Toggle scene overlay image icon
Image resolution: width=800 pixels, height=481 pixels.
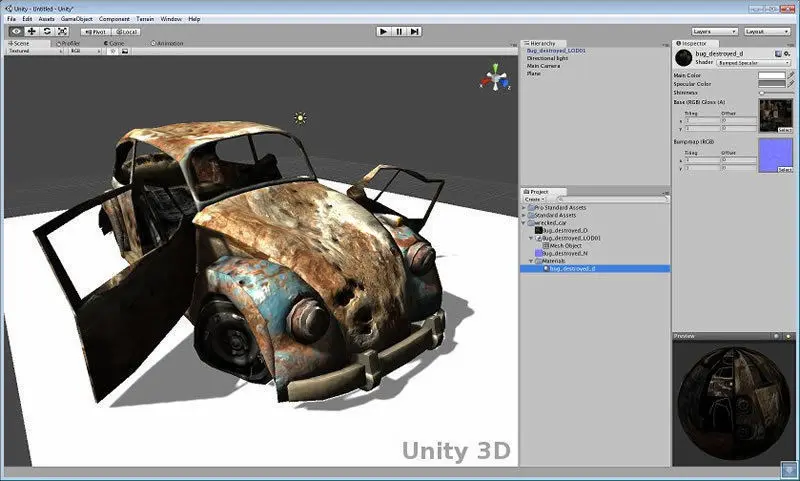coord(124,51)
